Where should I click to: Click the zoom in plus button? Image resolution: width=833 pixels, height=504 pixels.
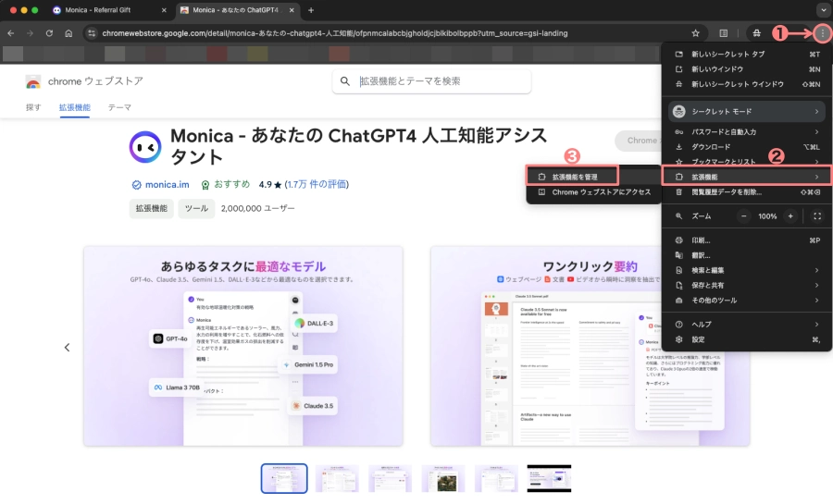point(789,215)
